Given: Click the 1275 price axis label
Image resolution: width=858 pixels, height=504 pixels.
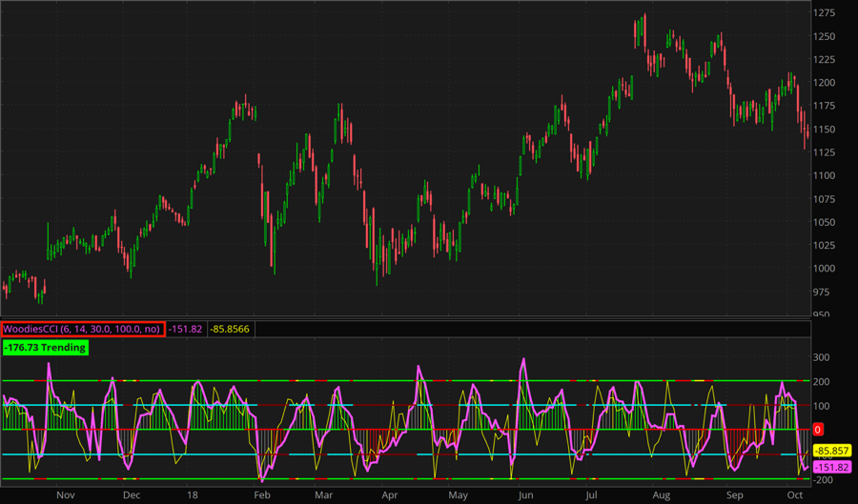Looking at the screenshot, I should 825,13.
